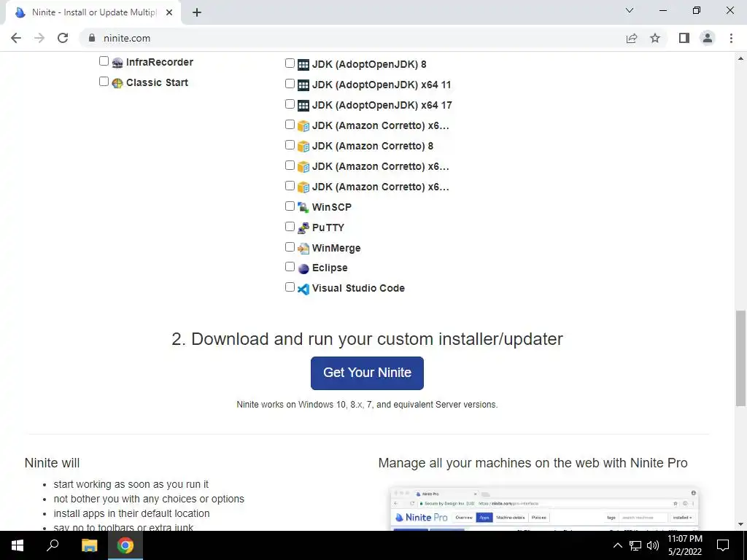This screenshot has height=560, width=747.
Task: Open the Chrome side panel
Action: click(x=684, y=38)
